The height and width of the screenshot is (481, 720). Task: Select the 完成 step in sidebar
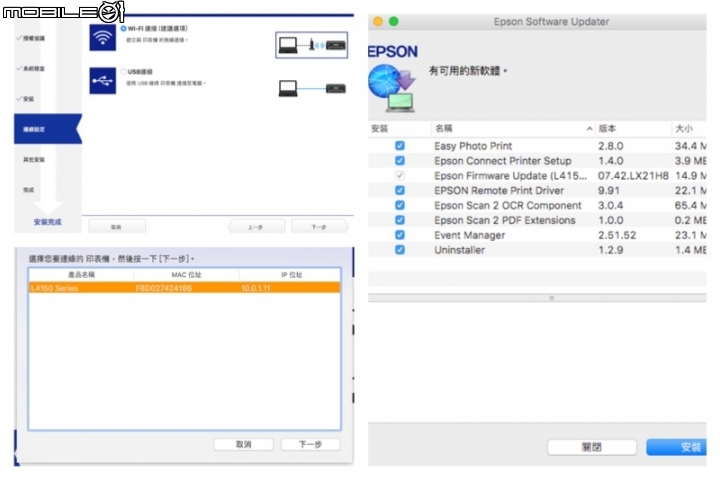coord(28,190)
